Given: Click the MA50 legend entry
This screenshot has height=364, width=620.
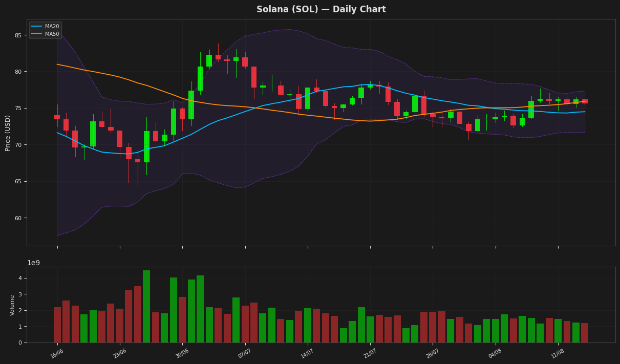Looking at the screenshot, I should tap(46, 34).
